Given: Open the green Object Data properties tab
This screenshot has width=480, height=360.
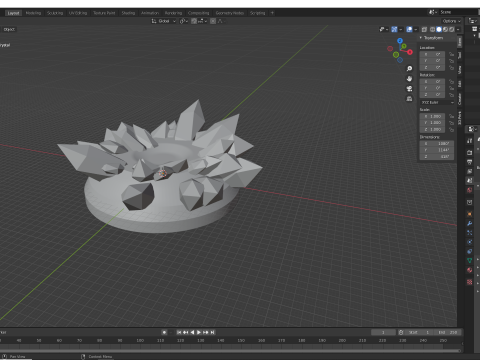Looking at the screenshot, I should tap(469, 261).
